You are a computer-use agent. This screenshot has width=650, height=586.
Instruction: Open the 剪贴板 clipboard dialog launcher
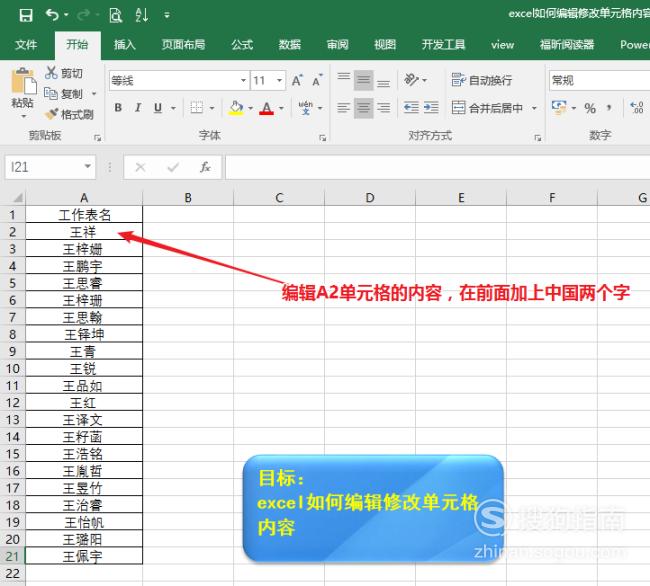coord(97,138)
